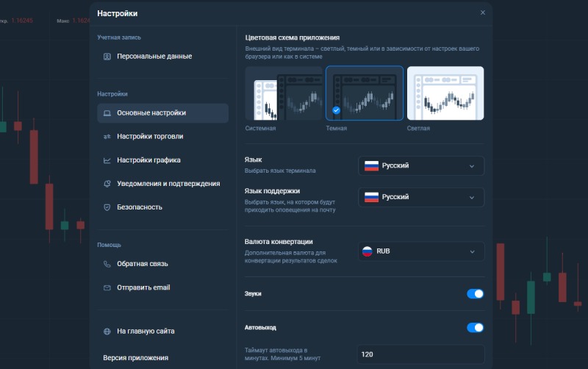Click the laptop icon beside Основные настройки
This screenshot has height=369, width=588.
point(107,113)
